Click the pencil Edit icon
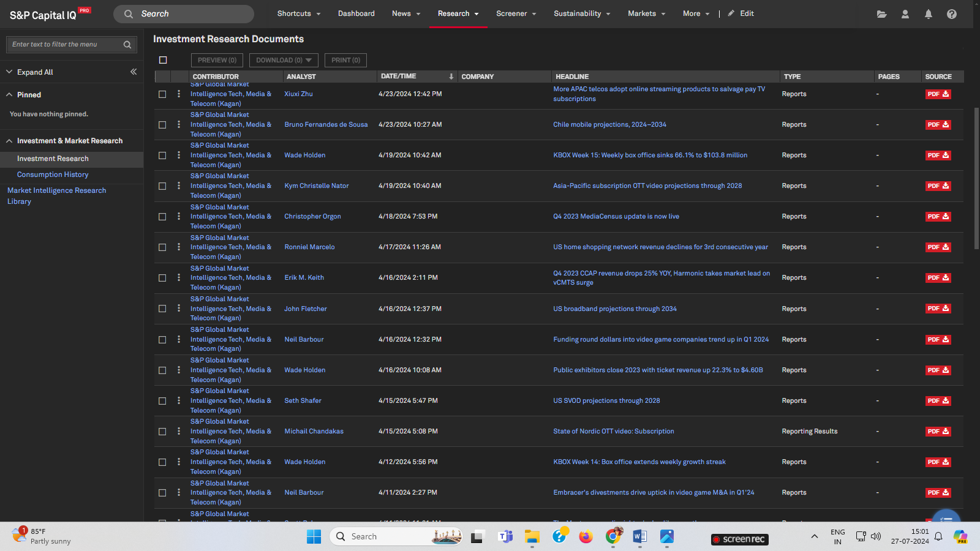This screenshot has width=980, height=551. [x=731, y=13]
